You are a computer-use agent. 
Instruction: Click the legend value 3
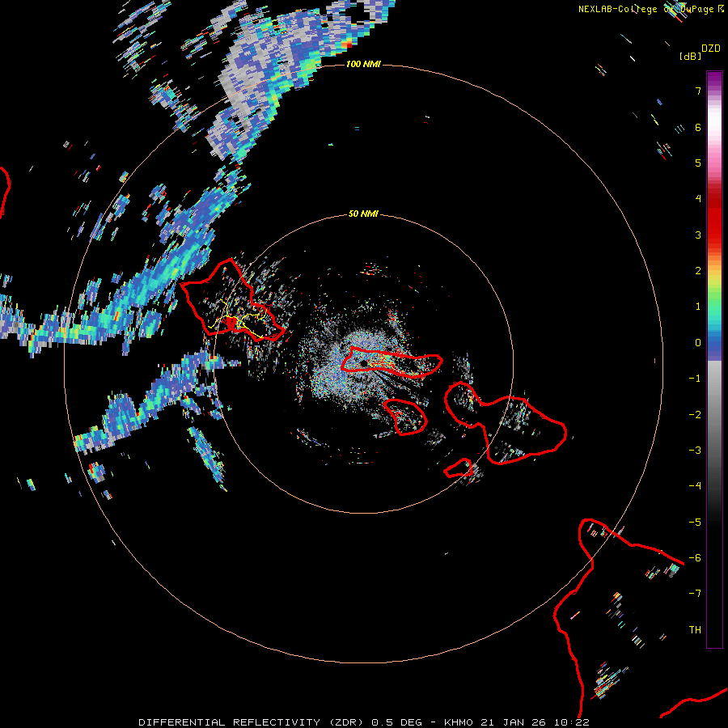coord(698,235)
